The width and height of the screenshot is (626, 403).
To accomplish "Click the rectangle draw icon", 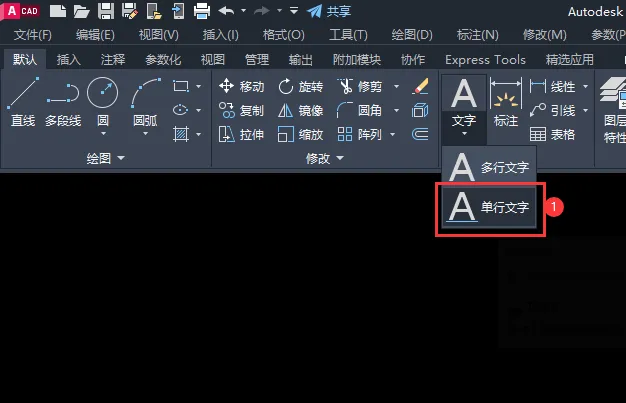I will click(x=181, y=86).
